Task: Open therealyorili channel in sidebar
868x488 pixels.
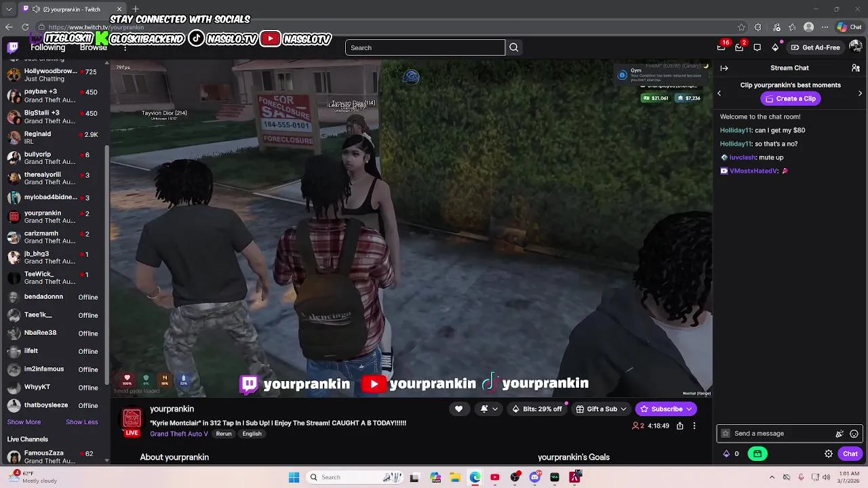Action: pos(53,178)
